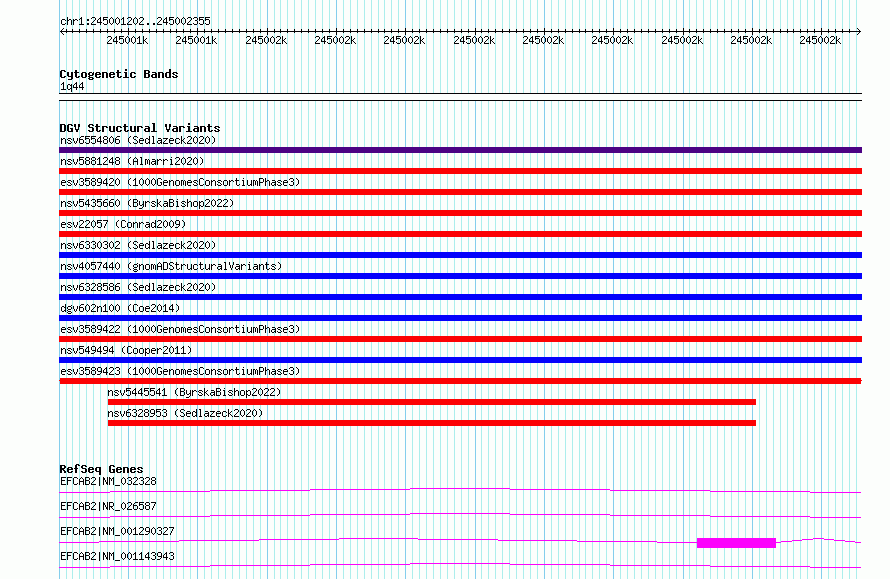The width and height of the screenshot is (890, 579).
Task: Click the shorter red bar for nsv5445541
Action: click(432, 402)
